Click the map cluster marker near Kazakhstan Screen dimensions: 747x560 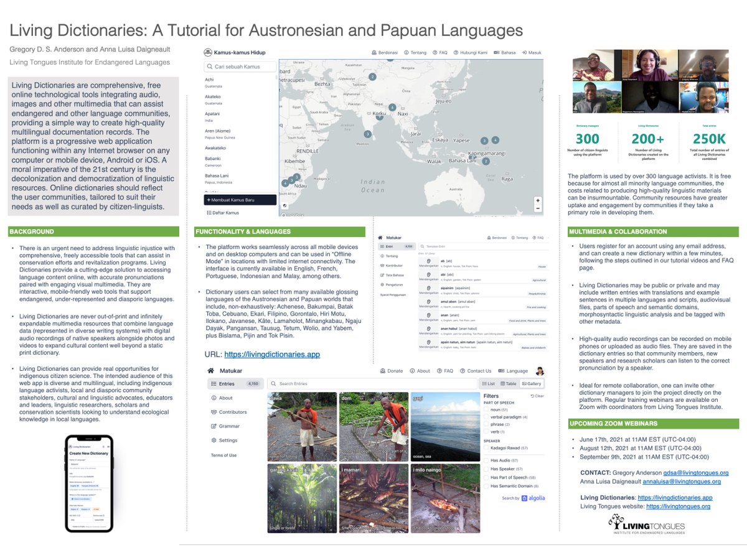click(x=372, y=77)
